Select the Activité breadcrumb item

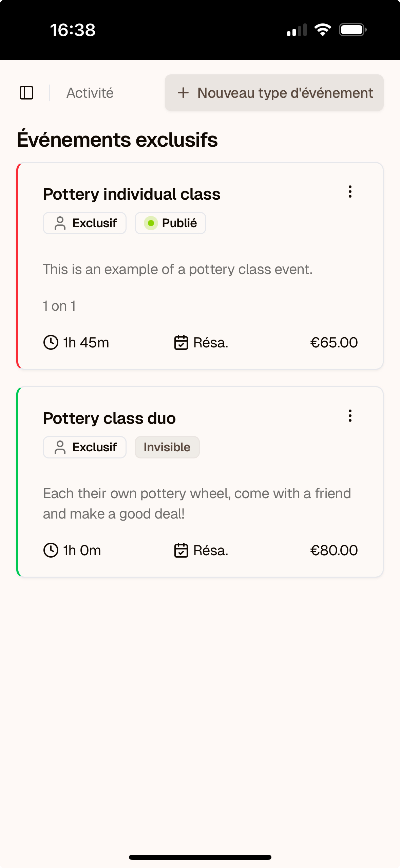click(x=90, y=93)
